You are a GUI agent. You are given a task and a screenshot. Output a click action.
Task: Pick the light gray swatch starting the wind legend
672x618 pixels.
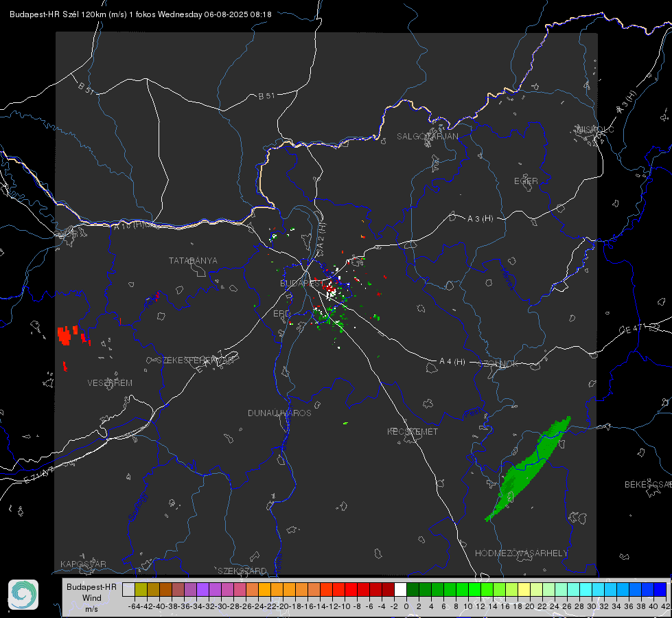(x=128, y=589)
